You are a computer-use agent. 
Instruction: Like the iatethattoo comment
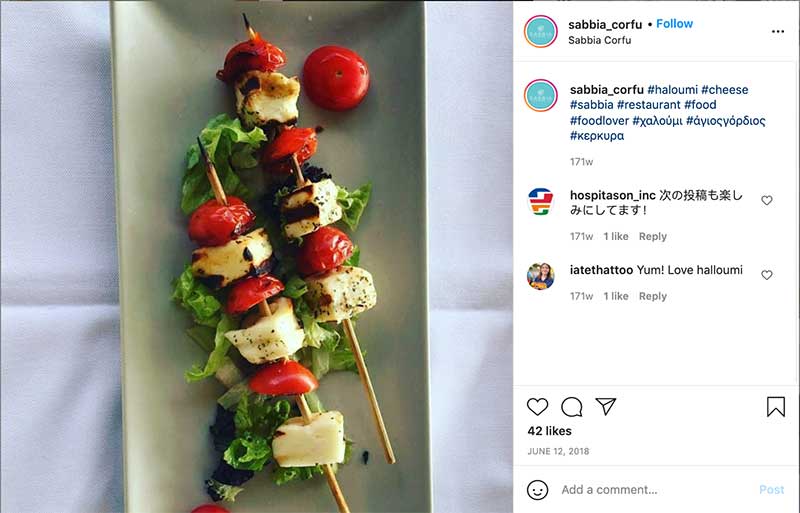(767, 275)
